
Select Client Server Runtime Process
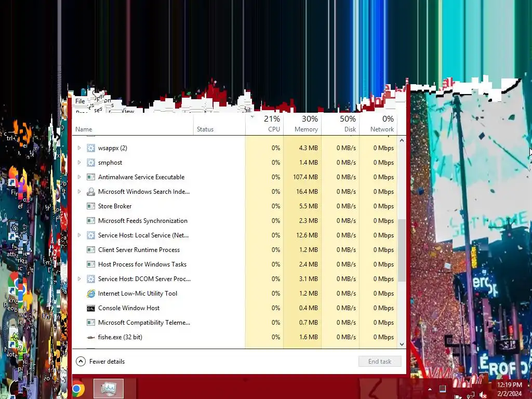234,250
